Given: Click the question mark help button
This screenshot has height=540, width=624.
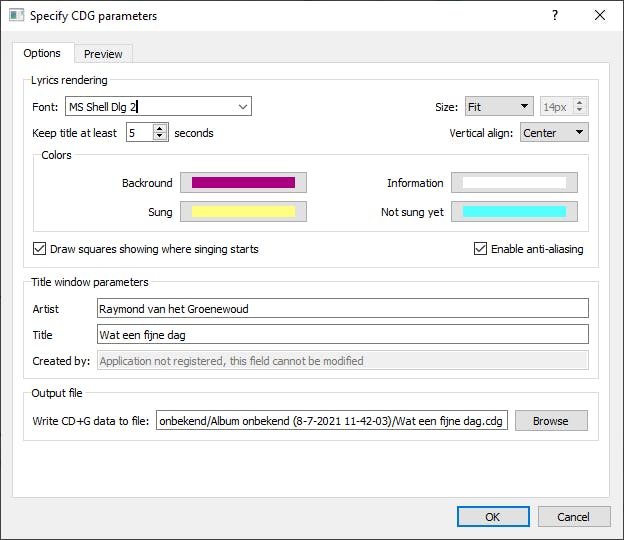Looking at the screenshot, I should [555, 16].
